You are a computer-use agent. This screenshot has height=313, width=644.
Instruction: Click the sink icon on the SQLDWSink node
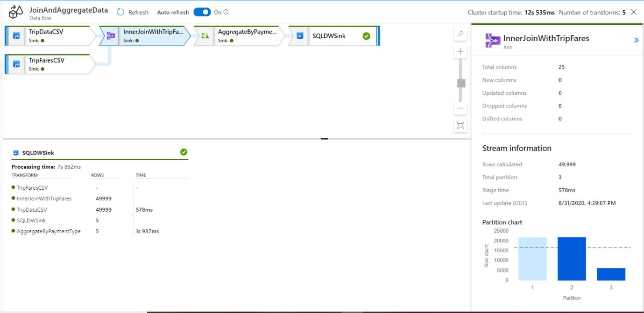pos(299,36)
